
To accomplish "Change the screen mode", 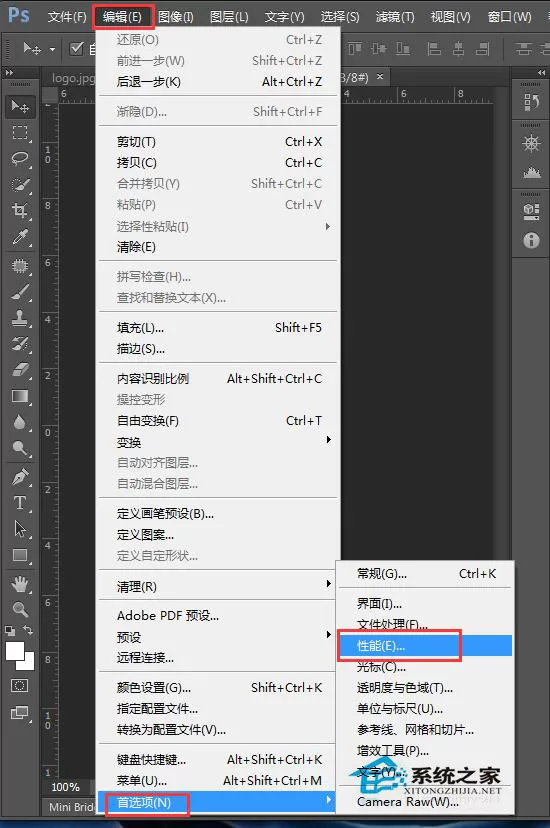I will pyautogui.click(x=20, y=713).
